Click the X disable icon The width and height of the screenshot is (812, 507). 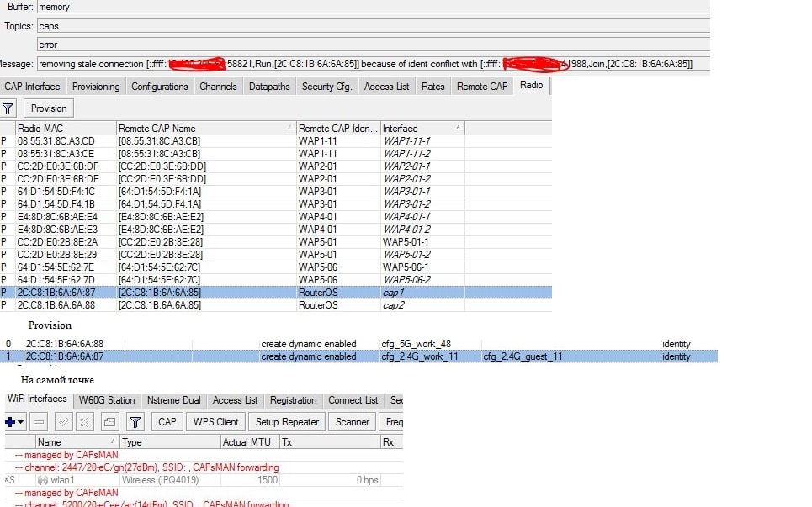tap(84, 422)
